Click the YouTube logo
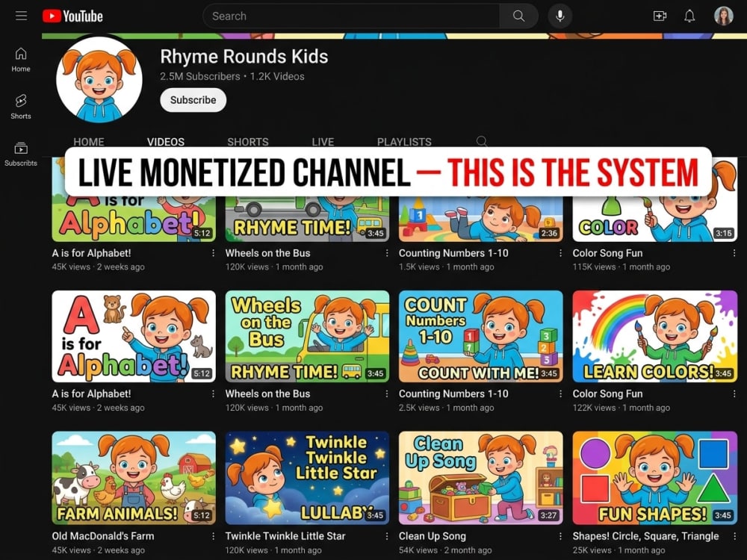The height and width of the screenshot is (560, 747). 72,16
